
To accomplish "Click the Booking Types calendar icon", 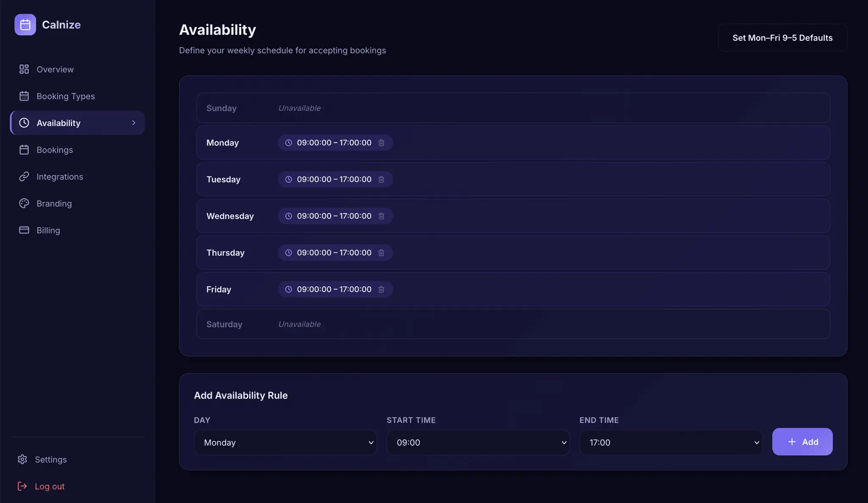I will [24, 96].
